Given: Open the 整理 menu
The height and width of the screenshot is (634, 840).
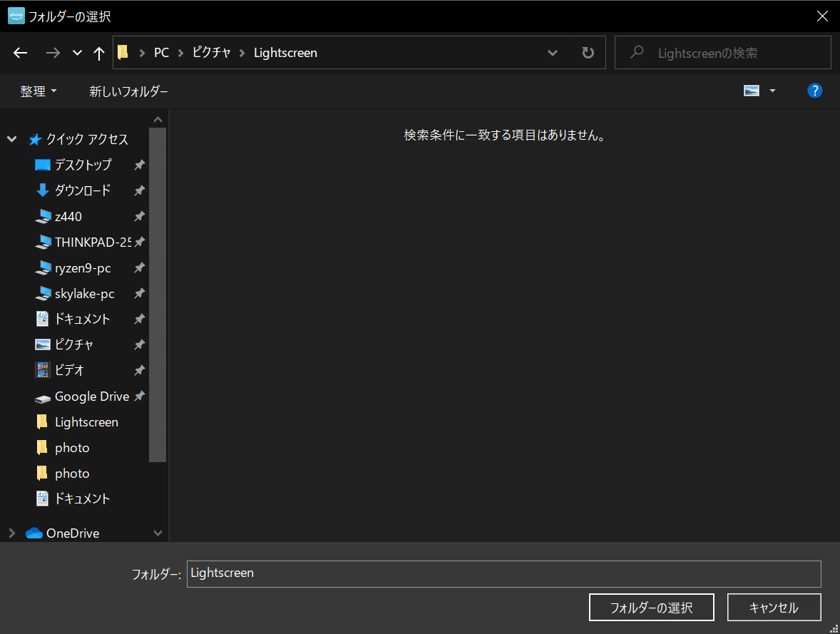Looking at the screenshot, I should [x=38, y=91].
